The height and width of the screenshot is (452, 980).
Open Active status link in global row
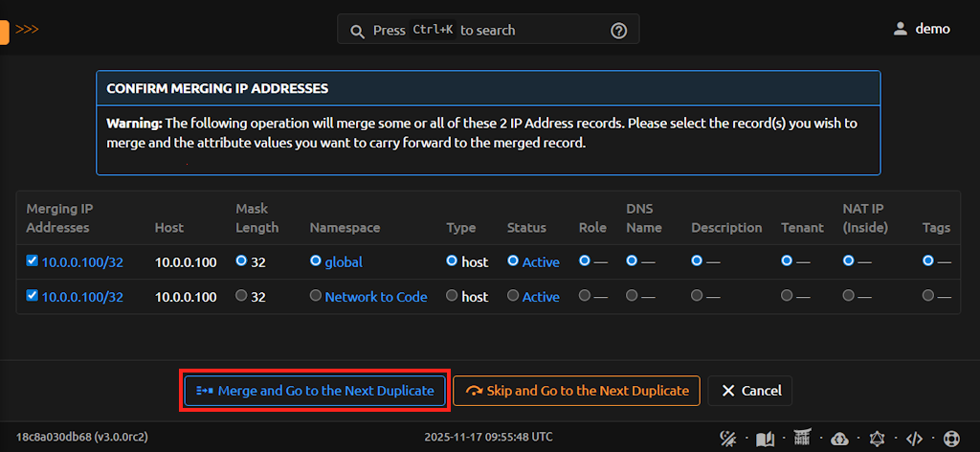click(x=541, y=262)
